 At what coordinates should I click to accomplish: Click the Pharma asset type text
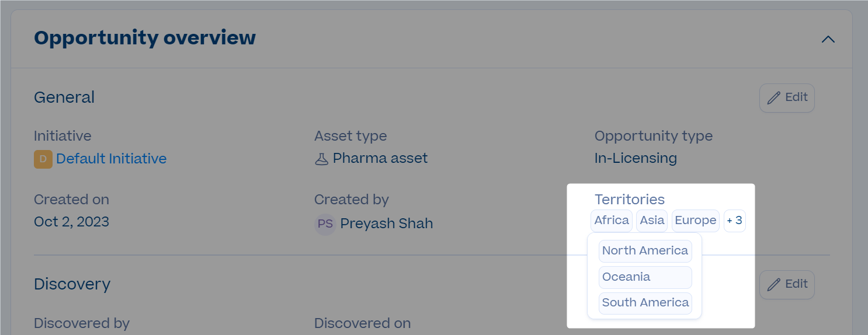click(380, 158)
